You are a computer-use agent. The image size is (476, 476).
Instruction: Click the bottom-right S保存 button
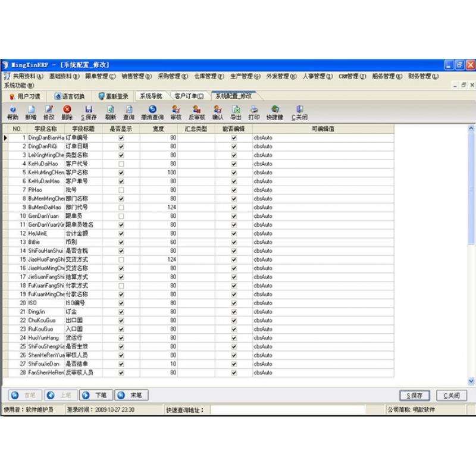[414, 396]
